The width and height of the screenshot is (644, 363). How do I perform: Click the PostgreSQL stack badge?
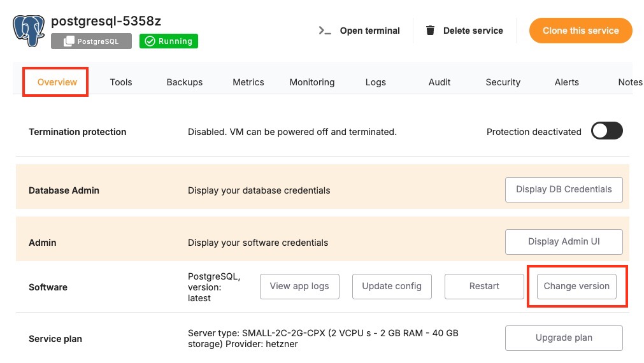click(x=91, y=41)
